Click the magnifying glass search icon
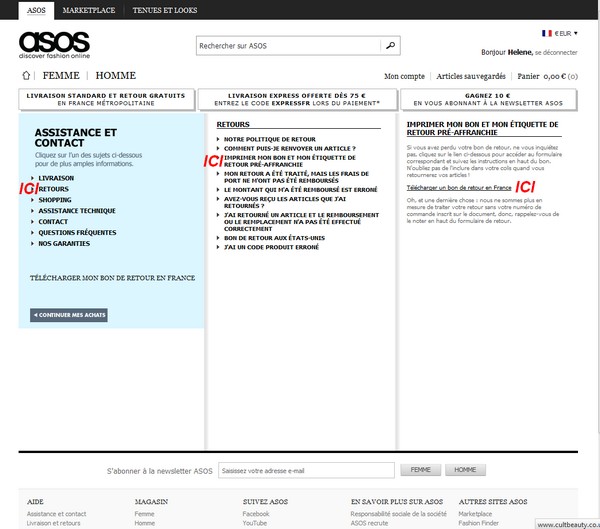Screen dimensions: 600x529 pos(391,46)
